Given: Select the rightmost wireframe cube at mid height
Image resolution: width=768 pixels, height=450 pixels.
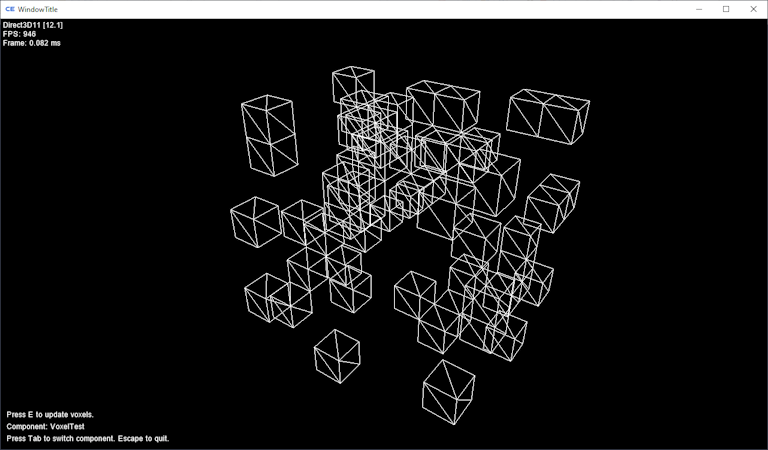Looking at the screenshot, I should pos(553,201).
